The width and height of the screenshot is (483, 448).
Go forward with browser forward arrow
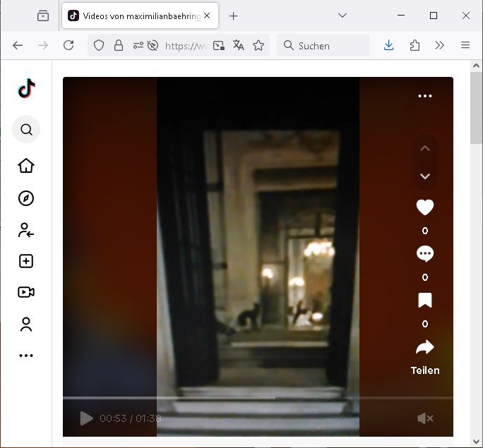point(43,46)
